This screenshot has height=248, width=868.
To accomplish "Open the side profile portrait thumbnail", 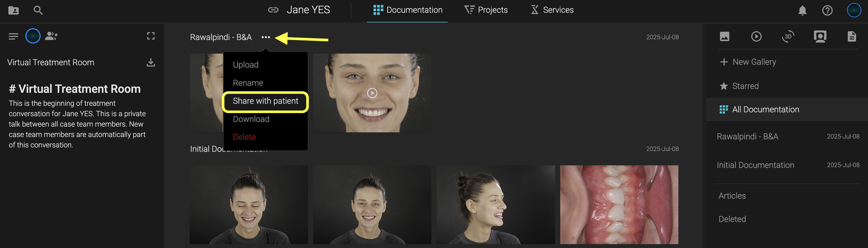I will pos(496,205).
